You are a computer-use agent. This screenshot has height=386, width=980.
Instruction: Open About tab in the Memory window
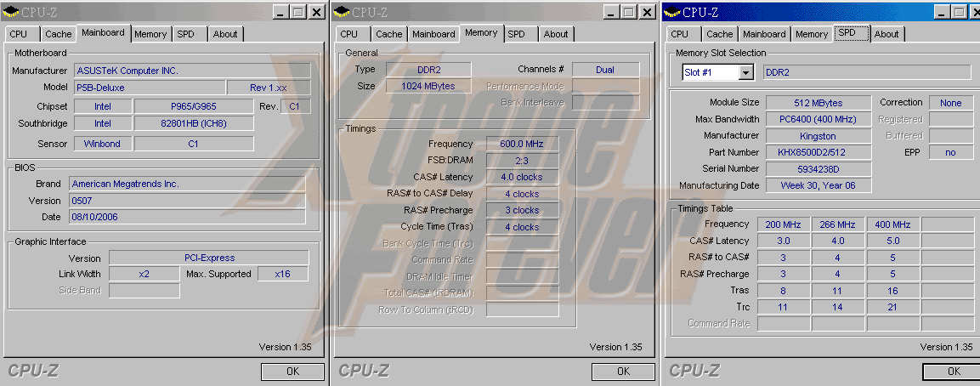556,34
